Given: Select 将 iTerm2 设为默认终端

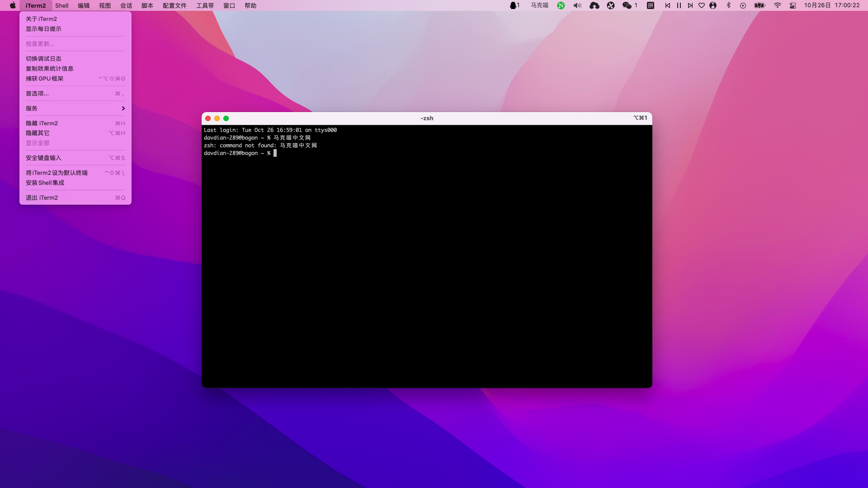Looking at the screenshot, I should point(75,173).
